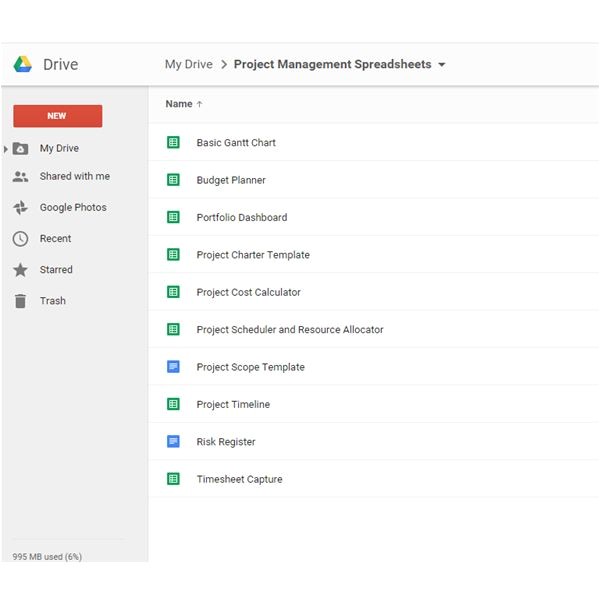Click the Risk Register docs icon

pos(173,442)
